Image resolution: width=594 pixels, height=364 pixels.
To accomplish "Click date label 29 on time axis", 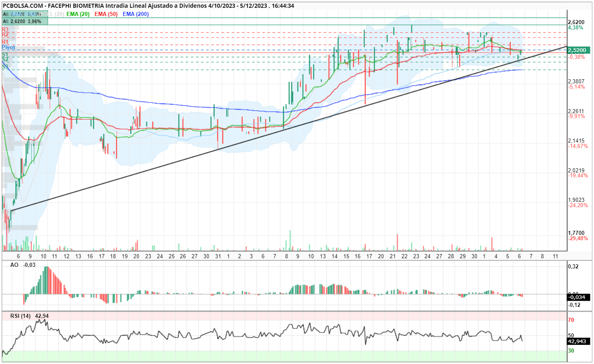I will tap(462, 257).
